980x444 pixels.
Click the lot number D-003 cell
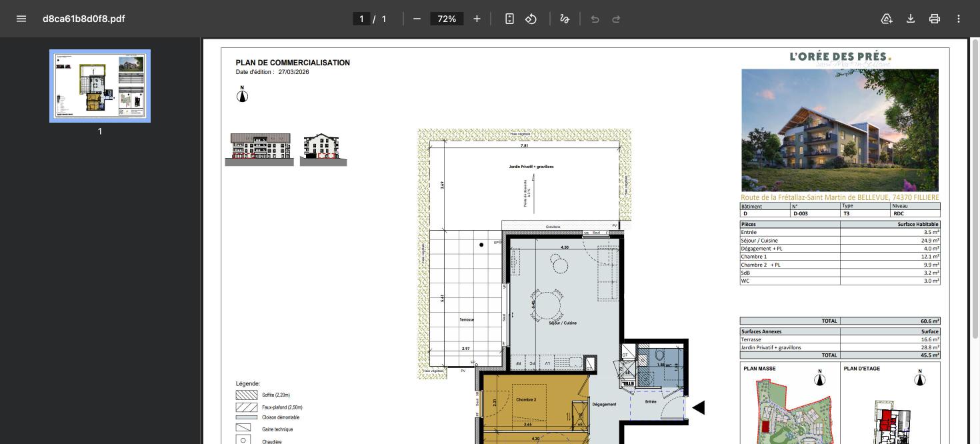pyautogui.click(x=815, y=214)
